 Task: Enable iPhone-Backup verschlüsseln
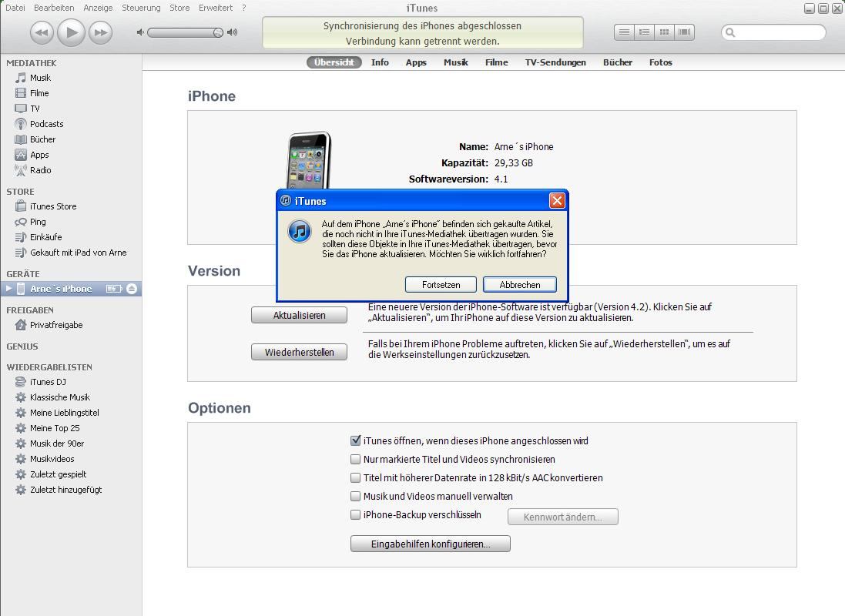tap(355, 514)
